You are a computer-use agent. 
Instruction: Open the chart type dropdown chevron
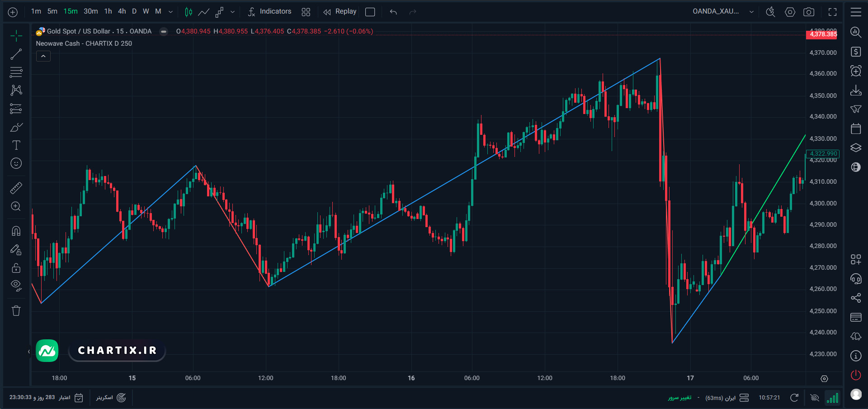(x=232, y=12)
